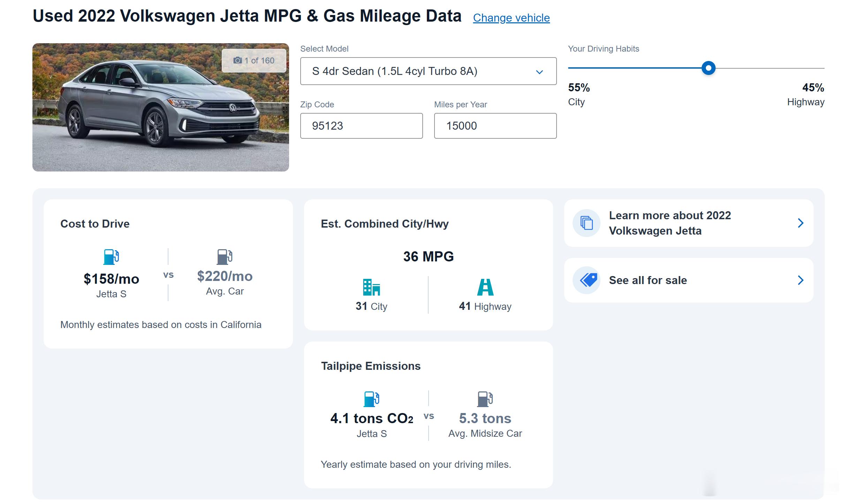Click the Change vehicle link

click(511, 18)
